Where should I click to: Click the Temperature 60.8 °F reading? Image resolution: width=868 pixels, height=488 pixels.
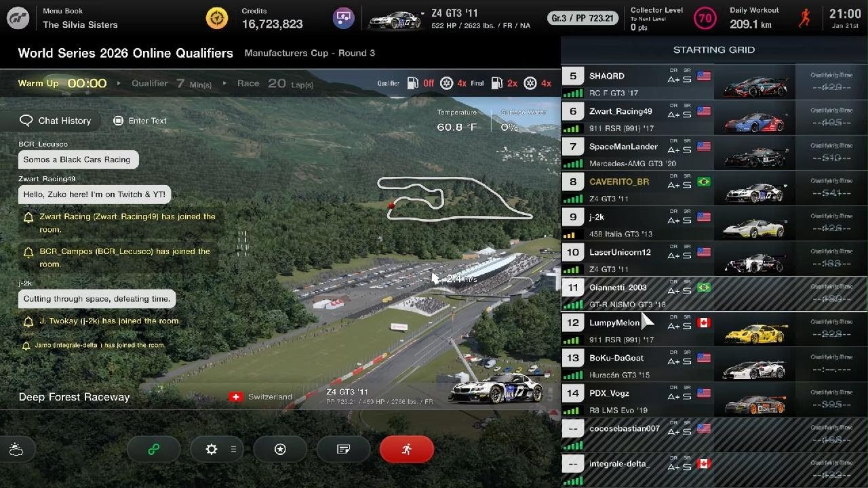tap(456, 121)
